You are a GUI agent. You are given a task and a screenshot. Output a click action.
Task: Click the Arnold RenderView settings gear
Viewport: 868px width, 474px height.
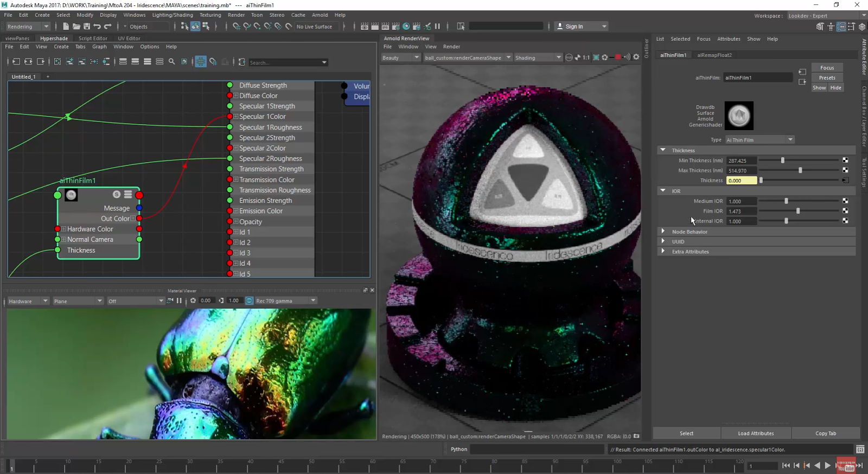coord(636,57)
